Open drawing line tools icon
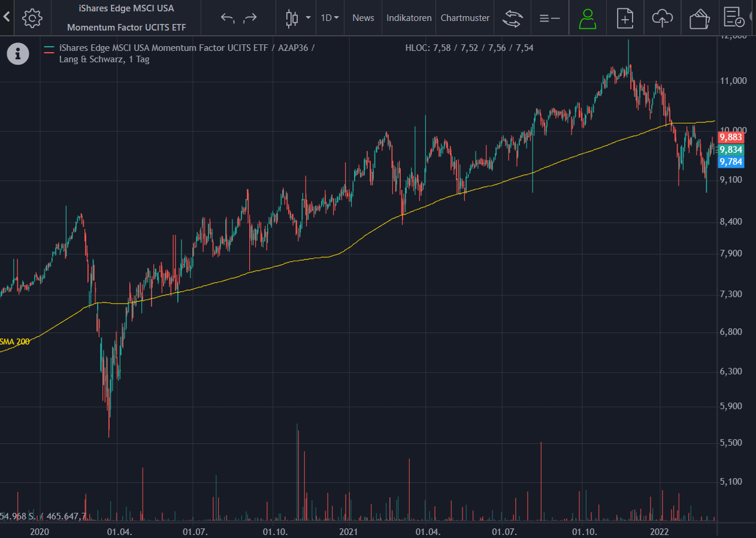The height and width of the screenshot is (538, 756). coord(549,18)
